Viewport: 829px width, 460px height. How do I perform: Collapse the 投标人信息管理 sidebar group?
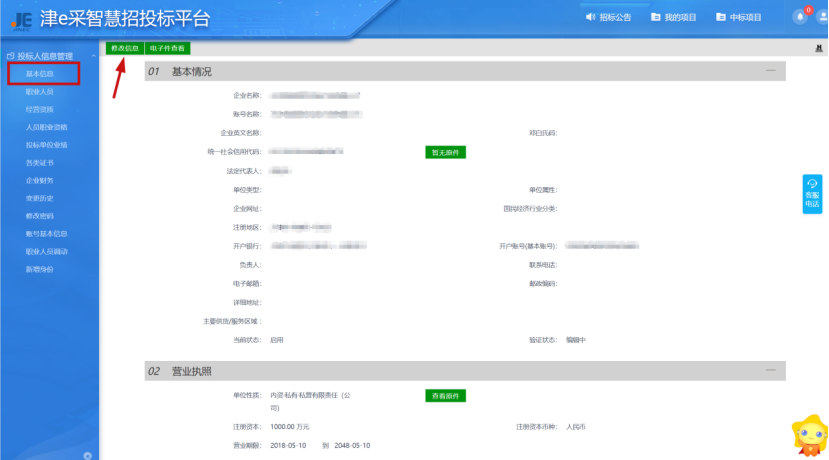click(x=93, y=56)
